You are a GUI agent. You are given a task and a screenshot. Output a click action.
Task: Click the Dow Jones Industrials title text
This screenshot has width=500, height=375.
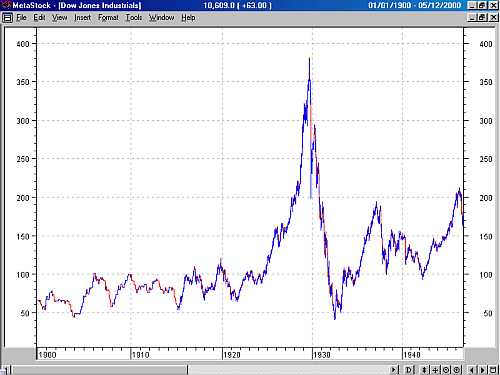coord(100,5)
